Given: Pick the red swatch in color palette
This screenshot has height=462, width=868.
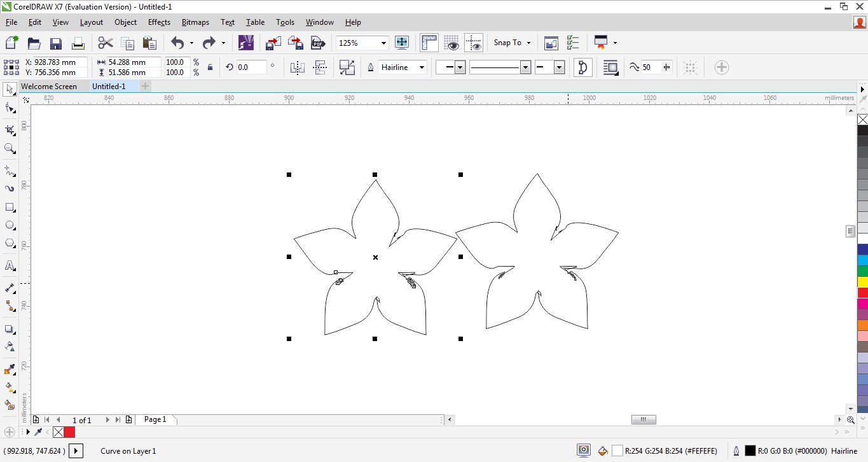Looking at the screenshot, I should 863,293.
